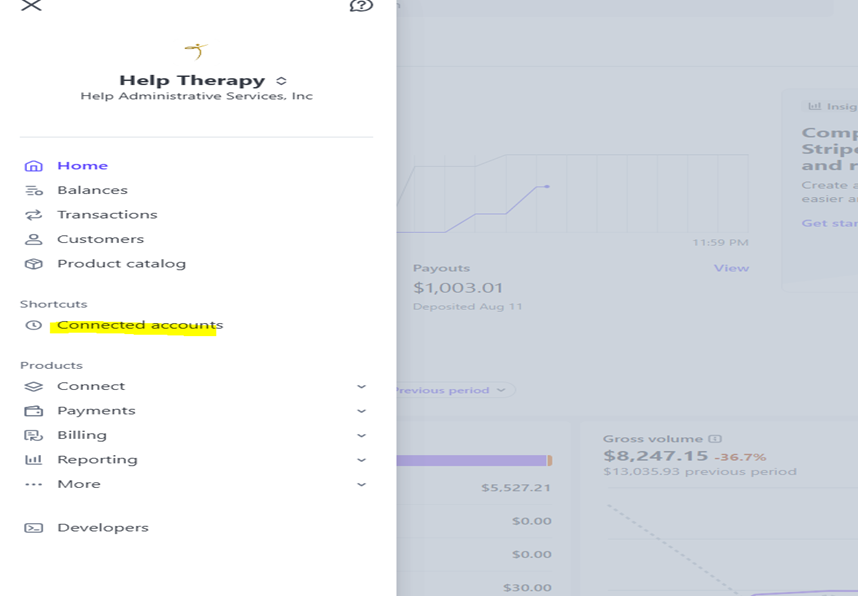Image resolution: width=858 pixels, height=596 pixels.
Task: Open the Customers page
Action: 101,239
